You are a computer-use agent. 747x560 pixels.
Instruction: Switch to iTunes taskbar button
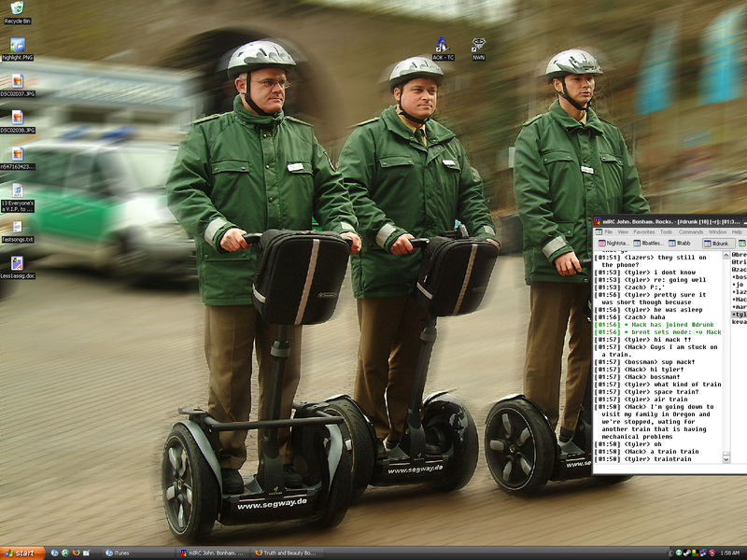point(139,553)
